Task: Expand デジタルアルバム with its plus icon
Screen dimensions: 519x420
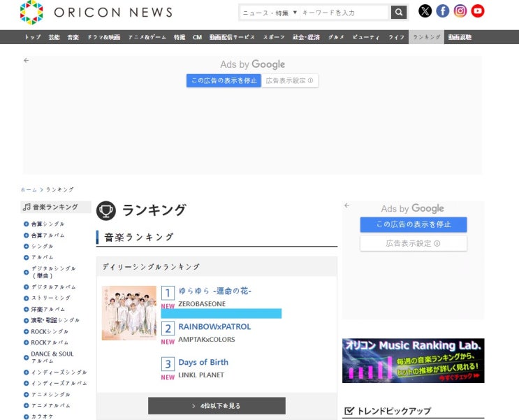Action: pyautogui.click(x=26, y=287)
